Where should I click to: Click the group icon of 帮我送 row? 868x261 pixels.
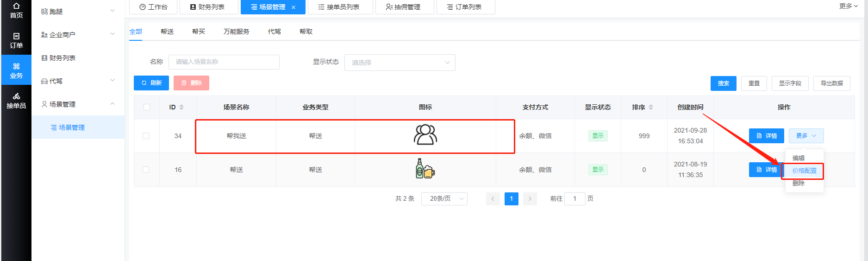click(425, 135)
